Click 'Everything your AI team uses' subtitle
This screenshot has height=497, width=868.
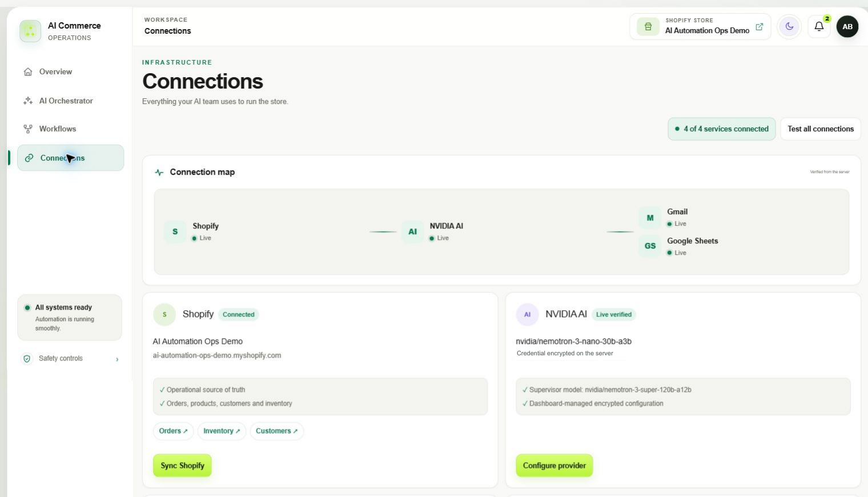click(215, 102)
